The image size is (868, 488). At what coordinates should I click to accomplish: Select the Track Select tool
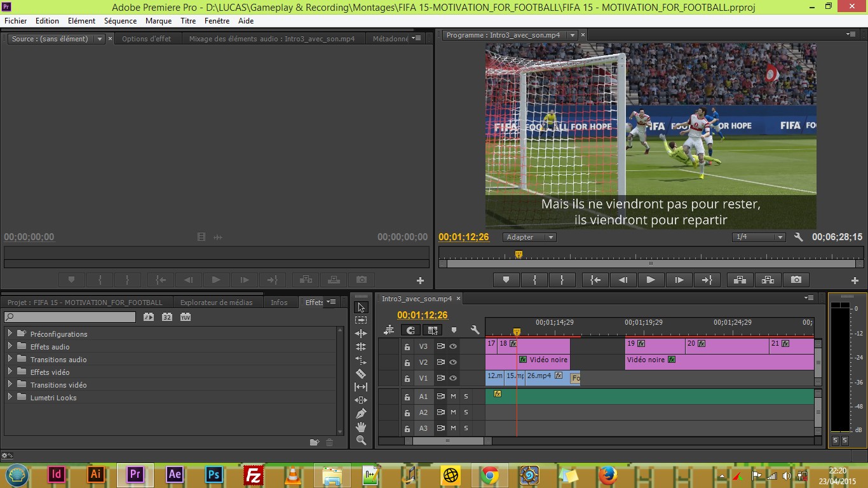[361, 320]
